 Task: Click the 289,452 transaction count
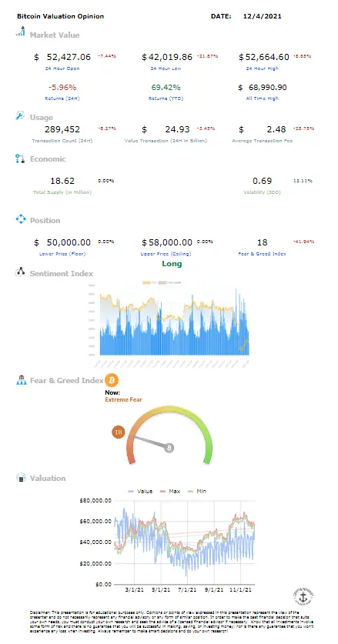62,130
